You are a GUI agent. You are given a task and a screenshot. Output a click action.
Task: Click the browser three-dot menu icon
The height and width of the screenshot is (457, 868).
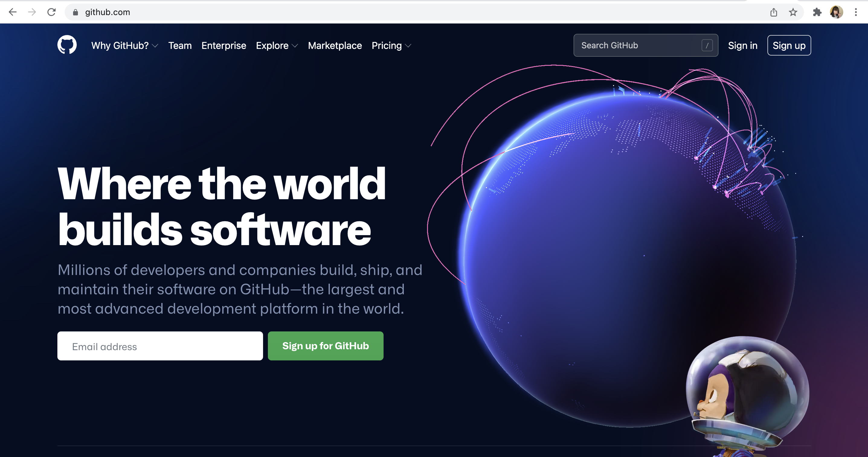[856, 12]
